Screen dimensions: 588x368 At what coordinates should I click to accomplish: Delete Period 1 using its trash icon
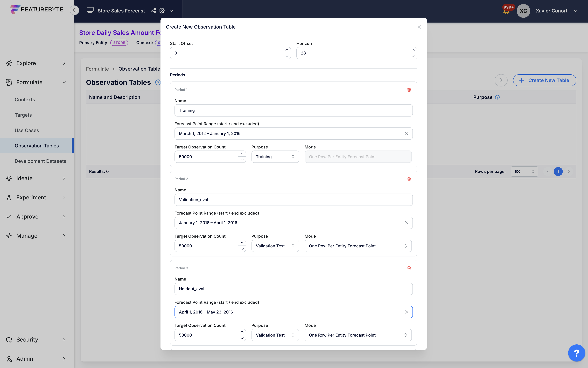tap(409, 90)
